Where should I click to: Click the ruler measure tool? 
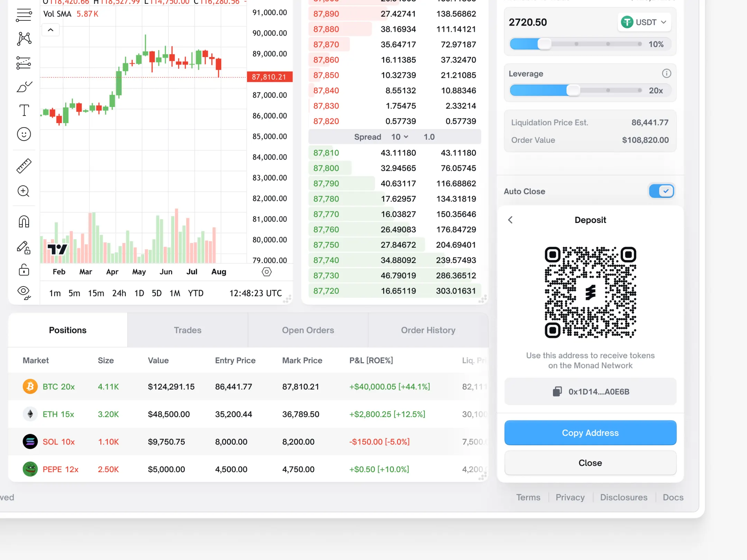pyautogui.click(x=24, y=166)
